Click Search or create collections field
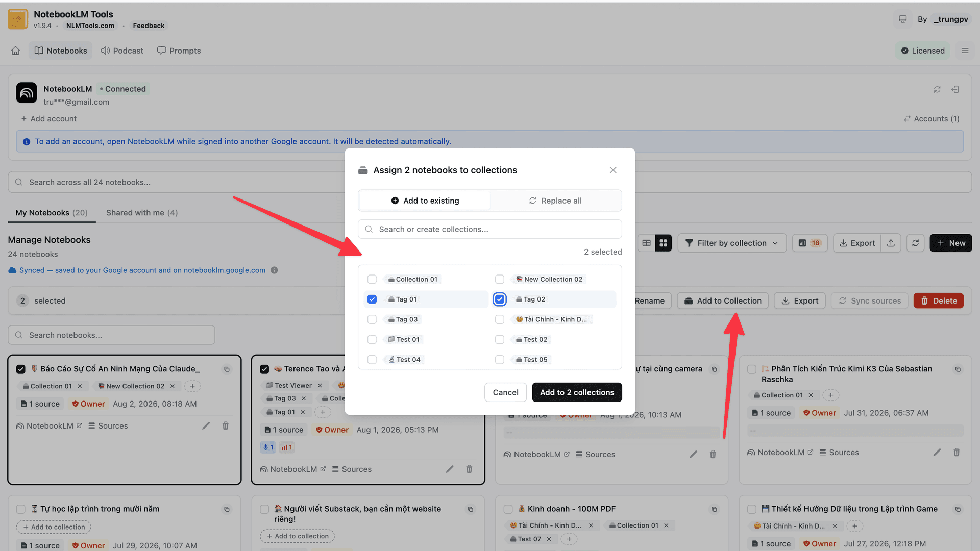 pyautogui.click(x=490, y=229)
